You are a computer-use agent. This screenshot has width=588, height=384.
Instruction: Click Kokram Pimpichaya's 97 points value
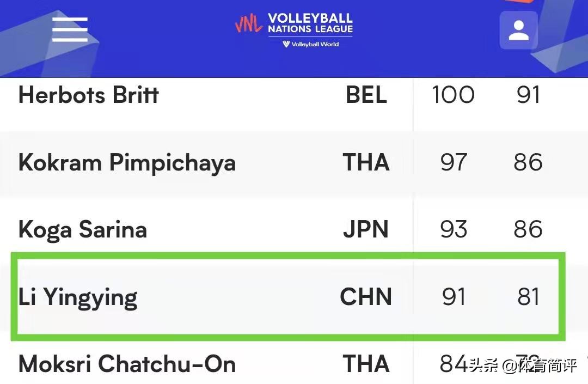point(454,163)
